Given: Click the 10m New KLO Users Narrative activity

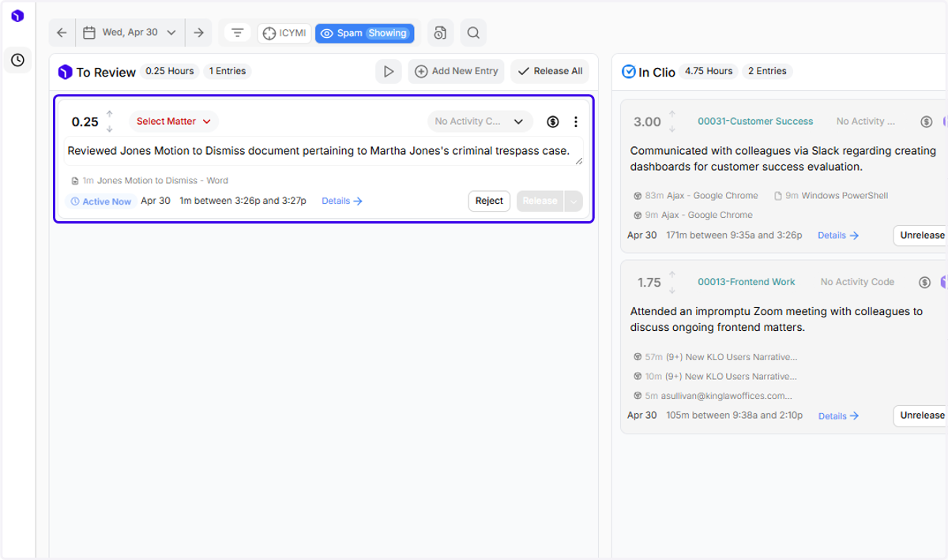Looking at the screenshot, I should click(715, 377).
